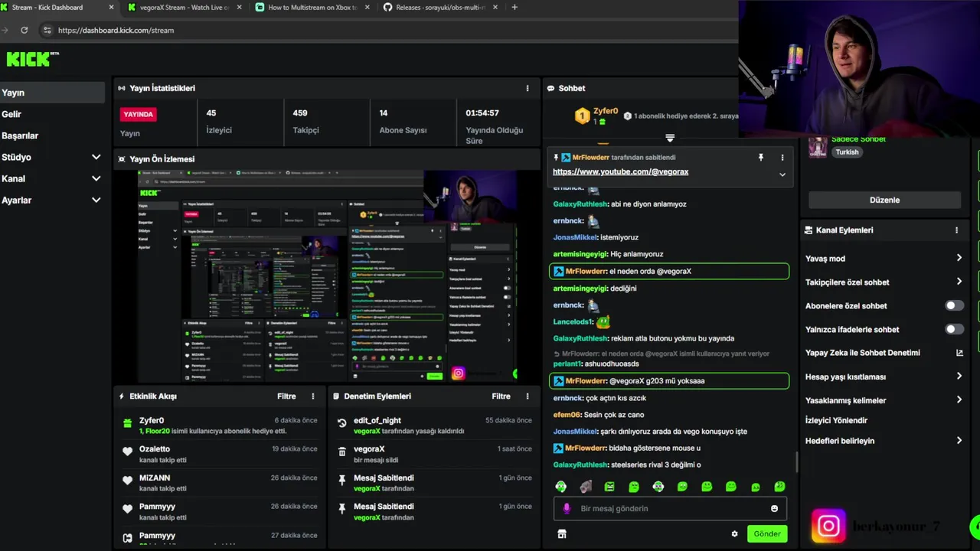
Task: Click the Instagram icon overlay
Action: point(828,527)
